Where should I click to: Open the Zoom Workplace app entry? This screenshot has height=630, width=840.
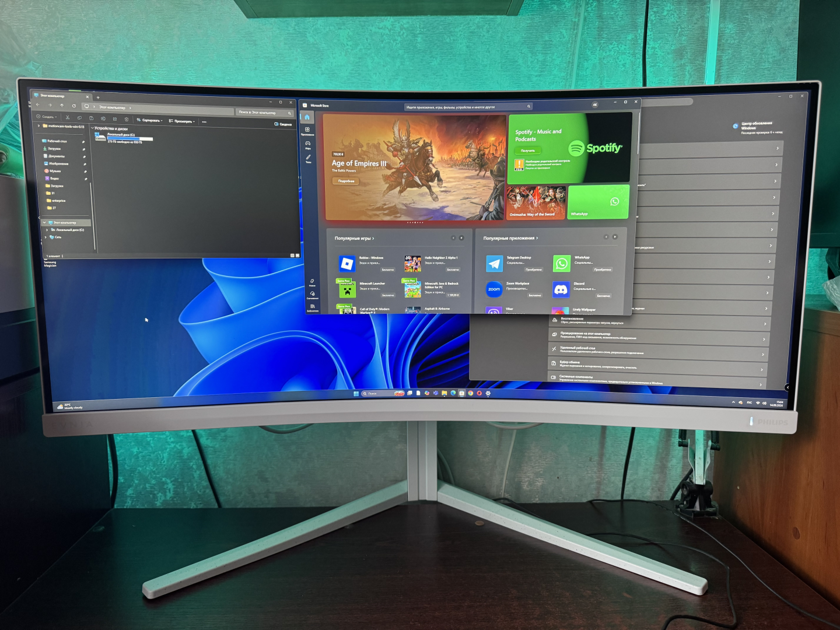(x=515, y=289)
